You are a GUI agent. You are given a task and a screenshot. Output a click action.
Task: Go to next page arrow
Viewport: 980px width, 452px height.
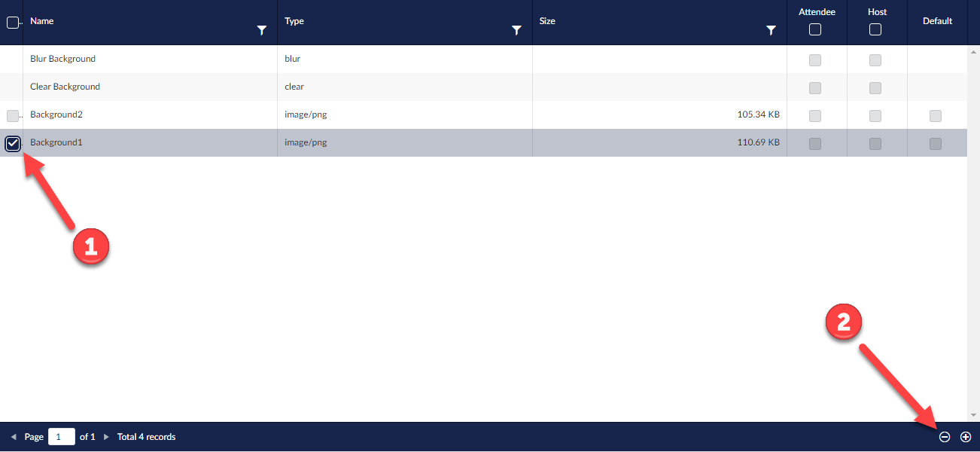tap(106, 437)
